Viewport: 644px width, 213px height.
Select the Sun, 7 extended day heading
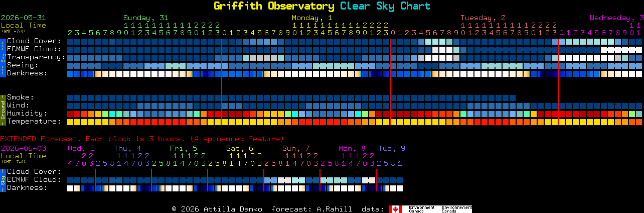[296, 149]
